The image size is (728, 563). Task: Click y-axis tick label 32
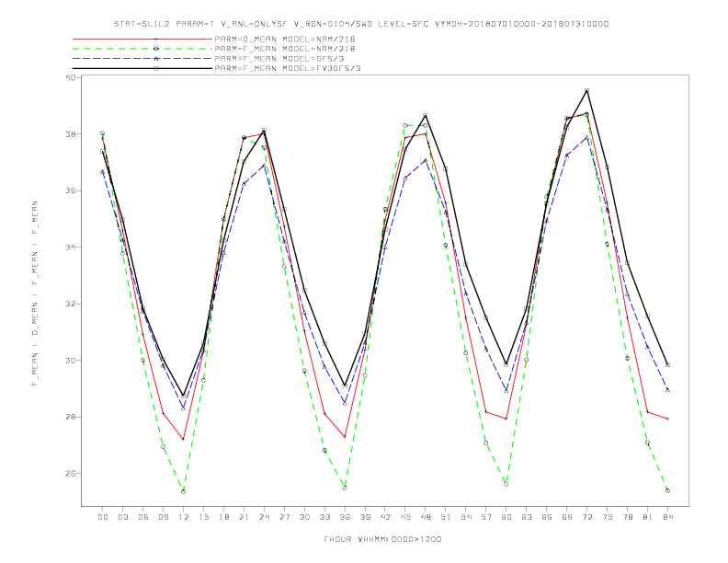[x=71, y=304]
